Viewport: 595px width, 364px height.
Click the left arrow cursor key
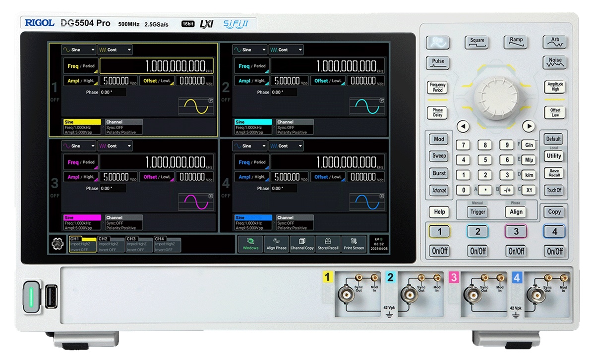(x=463, y=126)
